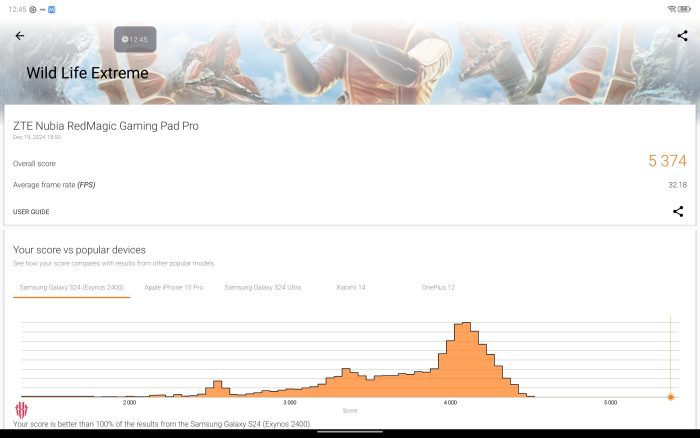This screenshot has height=438, width=700.
Task: Tap the average frame rate value 32.18
Action: click(x=677, y=185)
